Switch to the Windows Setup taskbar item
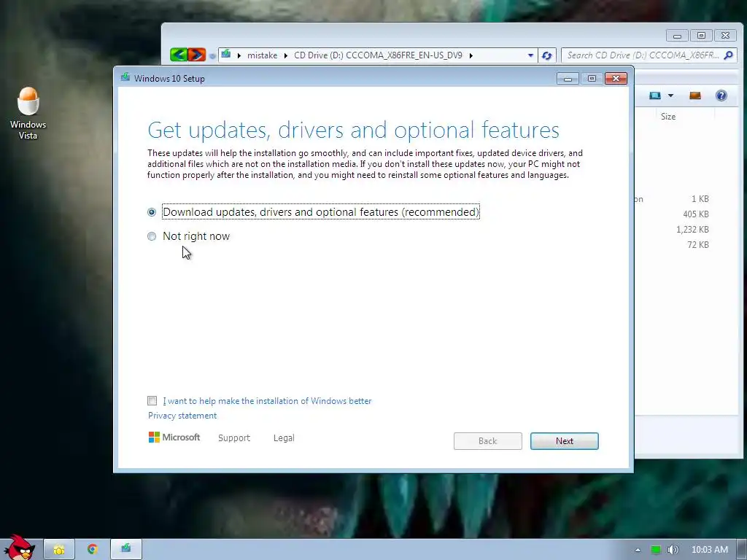 pos(125,550)
